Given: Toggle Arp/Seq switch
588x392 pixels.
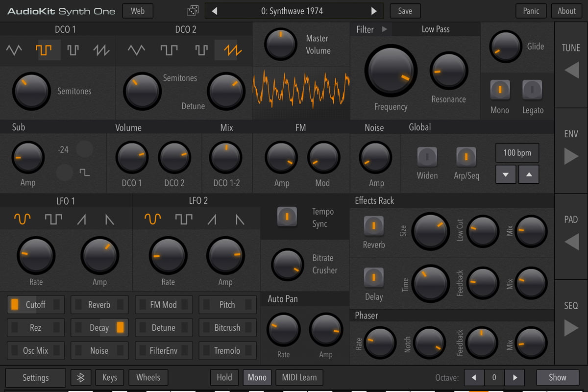Looking at the screenshot, I should [466, 157].
